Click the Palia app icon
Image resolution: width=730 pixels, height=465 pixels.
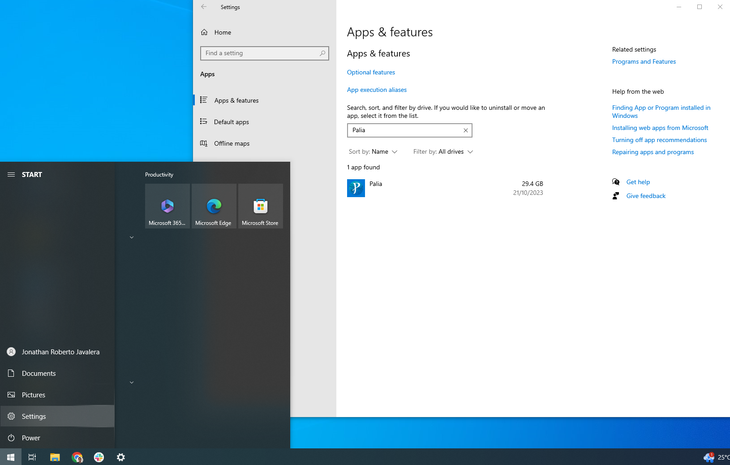356,188
